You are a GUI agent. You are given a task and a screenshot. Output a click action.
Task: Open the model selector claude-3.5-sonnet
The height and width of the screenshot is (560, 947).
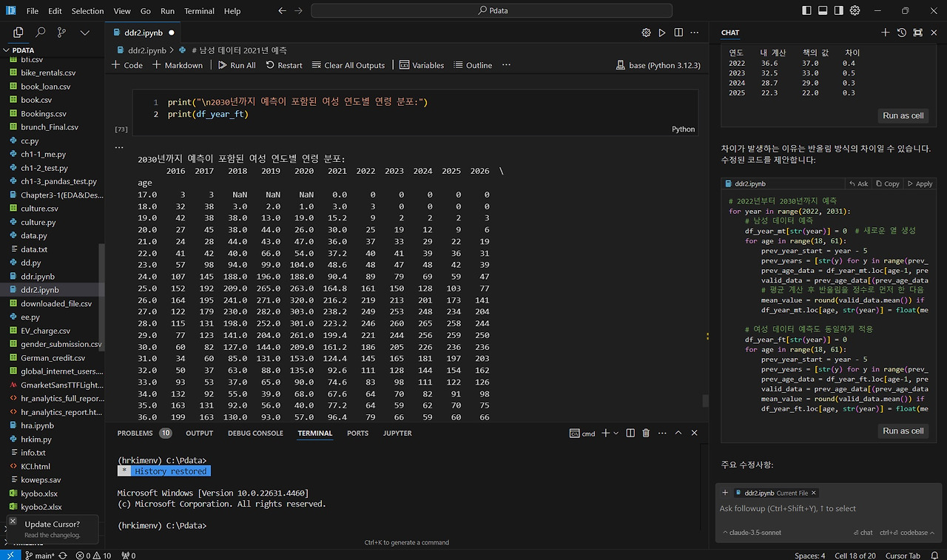[751, 533]
